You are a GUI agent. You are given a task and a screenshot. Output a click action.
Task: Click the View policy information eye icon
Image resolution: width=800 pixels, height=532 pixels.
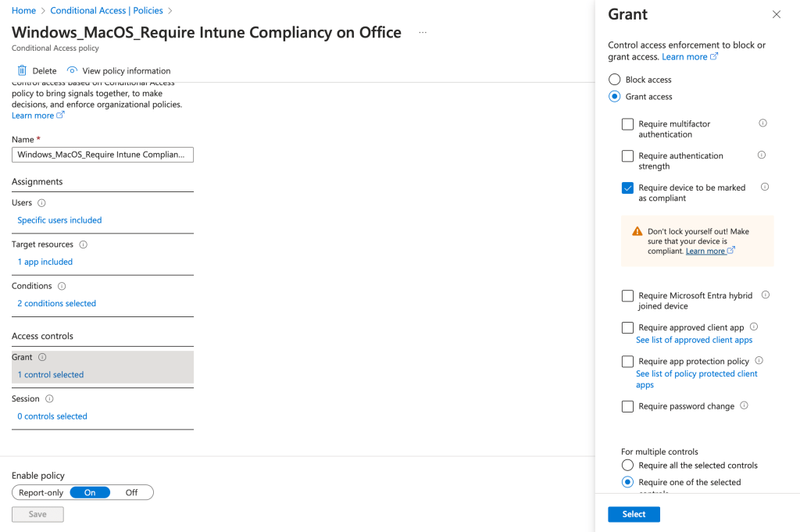coord(73,70)
